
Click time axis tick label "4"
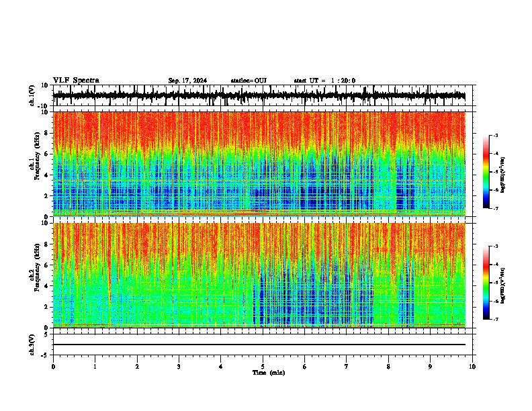click(x=221, y=367)
